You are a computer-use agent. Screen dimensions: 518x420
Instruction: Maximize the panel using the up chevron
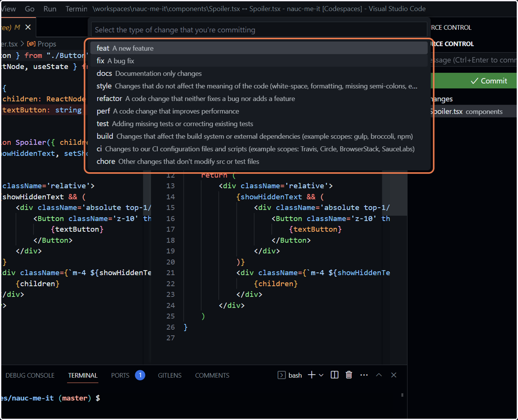(379, 375)
